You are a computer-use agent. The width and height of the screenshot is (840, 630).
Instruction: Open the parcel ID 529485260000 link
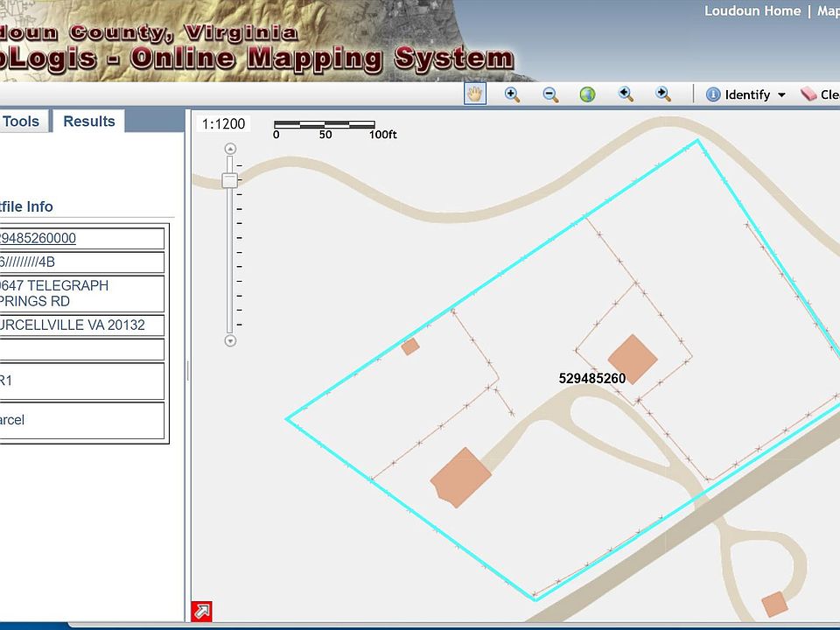pos(38,239)
